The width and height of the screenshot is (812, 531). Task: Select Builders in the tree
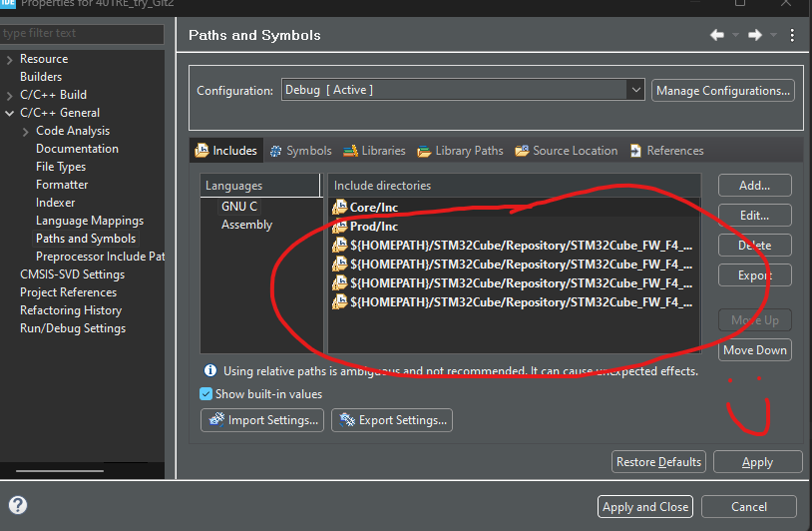point(41,77)
